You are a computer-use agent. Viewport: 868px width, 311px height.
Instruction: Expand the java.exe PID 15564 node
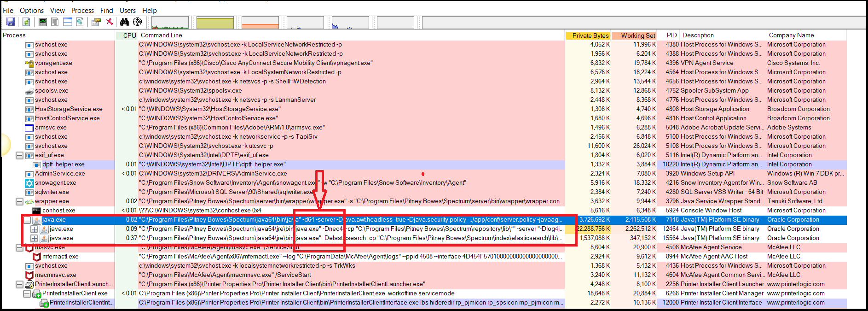coord(34,238)
